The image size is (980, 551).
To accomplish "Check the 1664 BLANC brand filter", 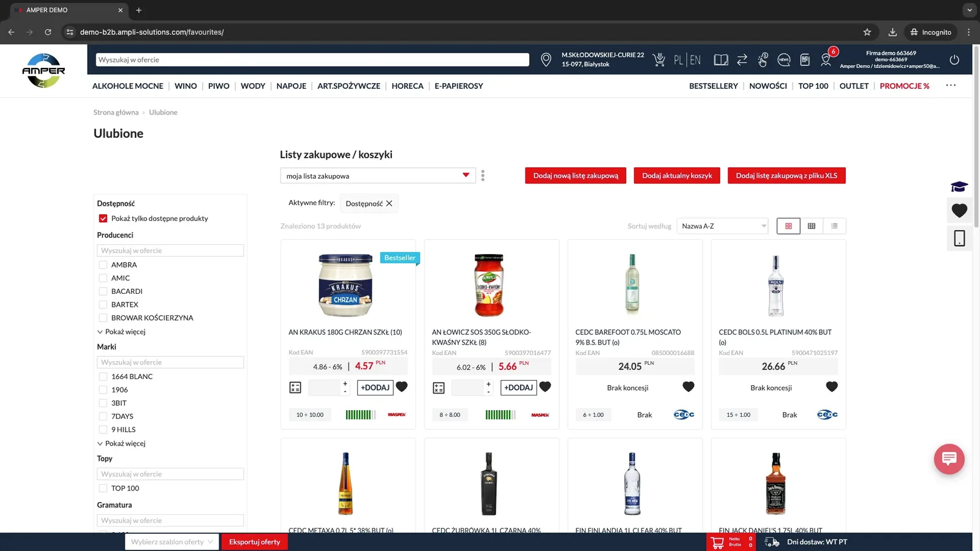I will 103,377.
